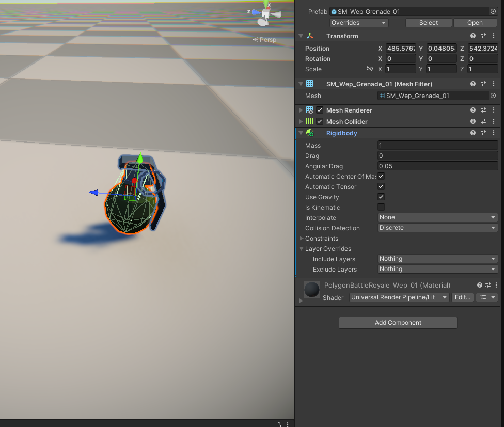The image size is (504, 427).
Task: Click the material Edit button
Action: coord(462,297)
